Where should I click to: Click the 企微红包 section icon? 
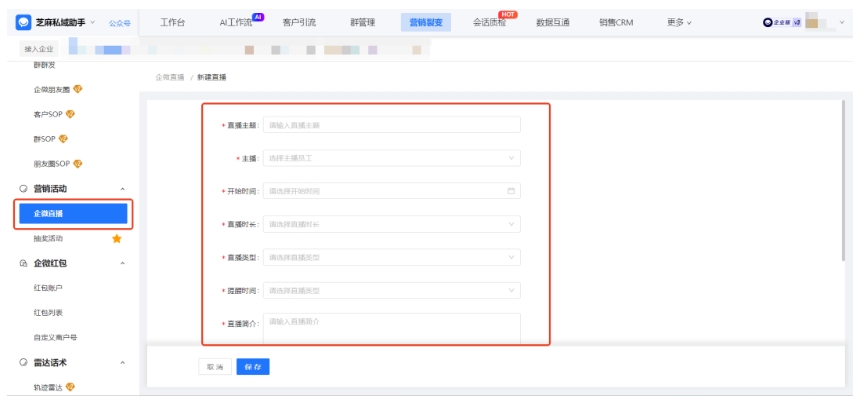pyautogui.click(x=23, y=263)
